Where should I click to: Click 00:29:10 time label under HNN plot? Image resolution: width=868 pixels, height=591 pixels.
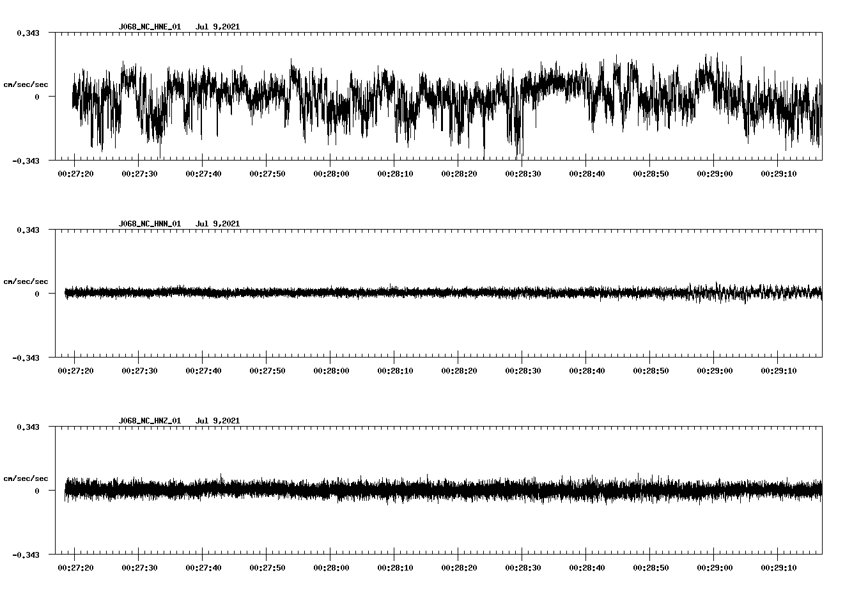779,370
